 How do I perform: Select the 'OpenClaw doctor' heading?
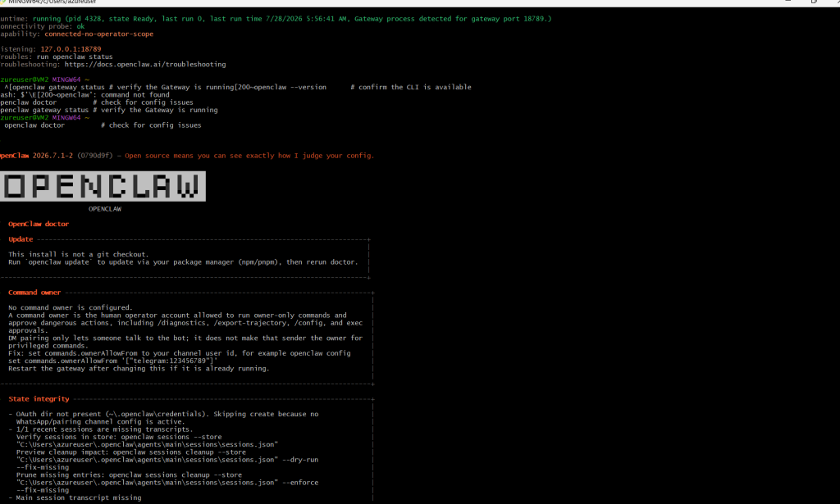pos(39,225)
